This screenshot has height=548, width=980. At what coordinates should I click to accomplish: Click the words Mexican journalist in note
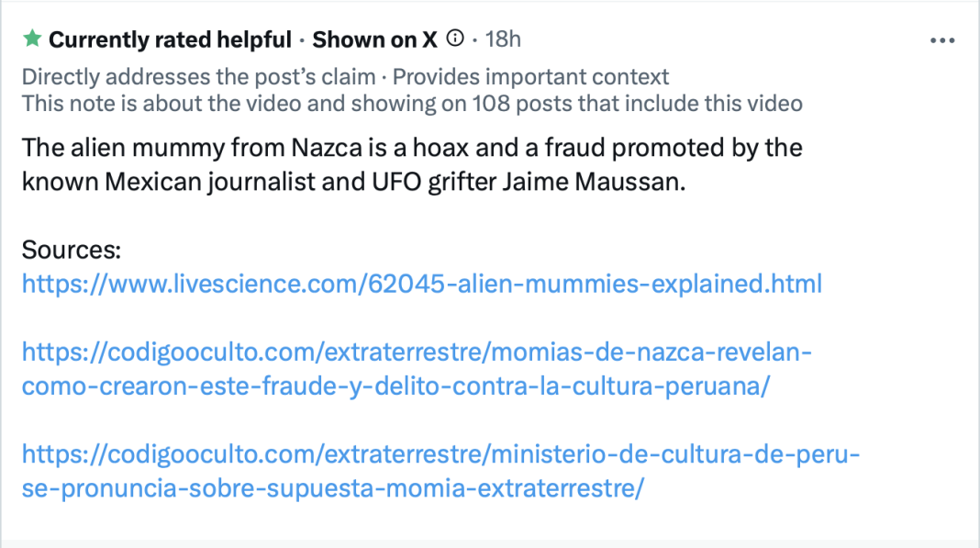tap(205, 181)
